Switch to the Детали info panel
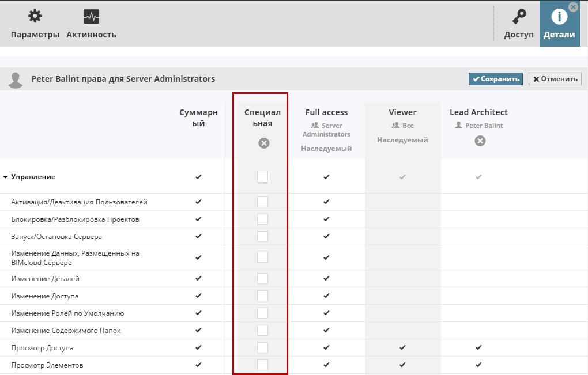Image resolution: width=588 pixels, height=375 pixels. [x=559, y=24]
